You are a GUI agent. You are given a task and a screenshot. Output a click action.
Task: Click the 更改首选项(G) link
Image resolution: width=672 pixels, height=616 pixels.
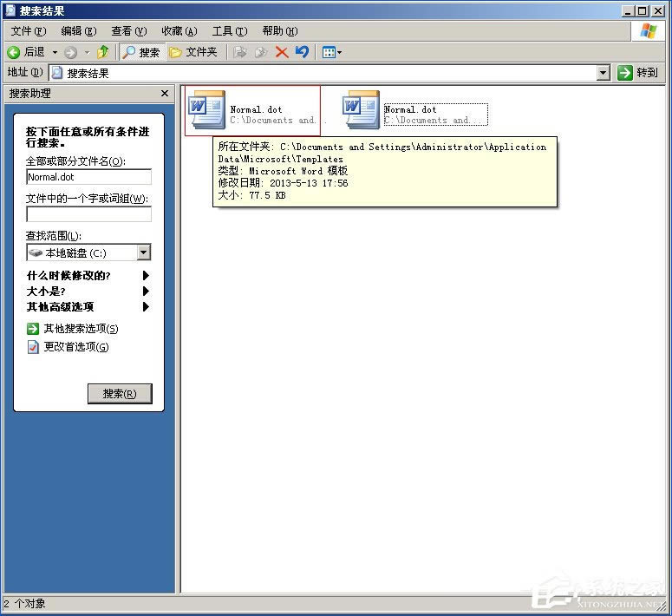pos(69,346)
